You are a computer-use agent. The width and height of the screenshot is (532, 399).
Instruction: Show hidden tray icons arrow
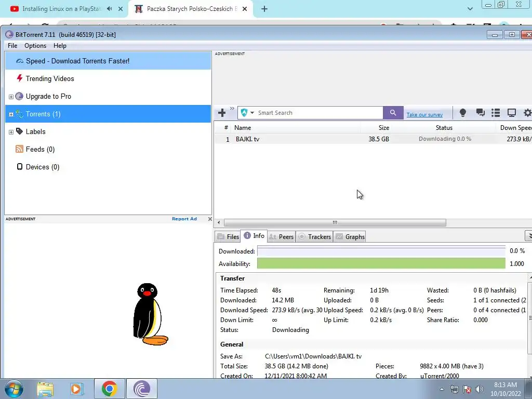point(442,389)
